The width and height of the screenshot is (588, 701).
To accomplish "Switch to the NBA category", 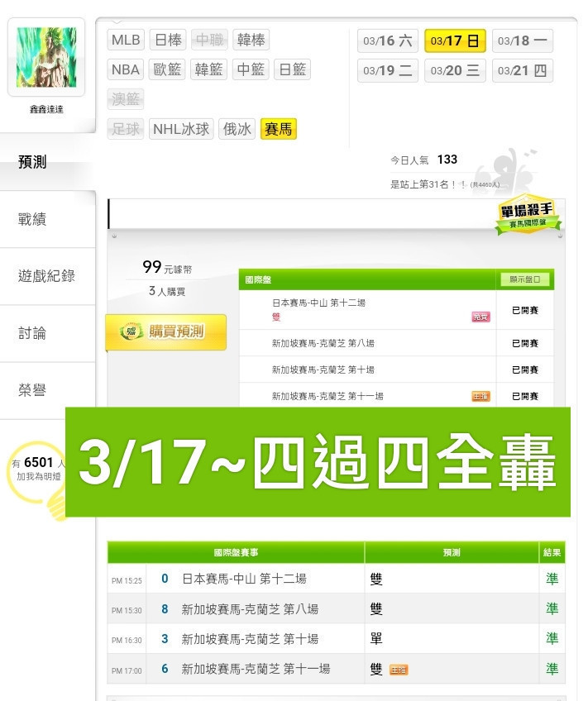I will pyautogui.click(x=125, y=69).
